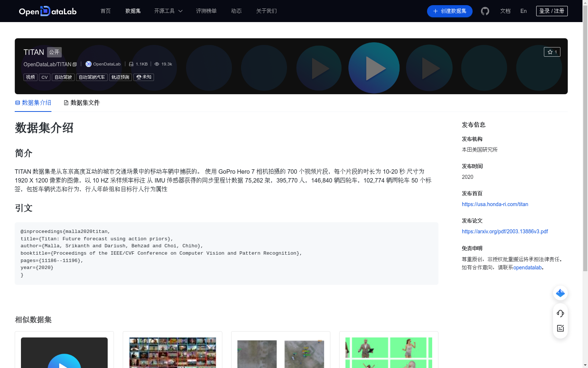Image resolution: width=588 pixels, height=368 pixels.
Task: Open the 文档 link
Action: click(505, 11)
